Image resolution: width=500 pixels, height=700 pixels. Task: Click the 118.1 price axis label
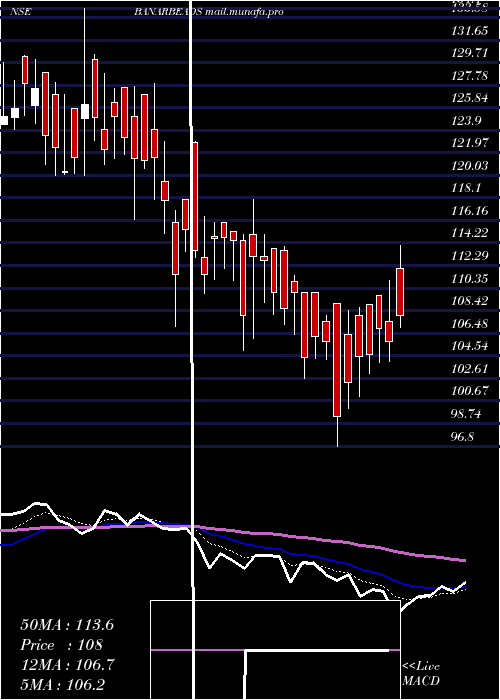pos(466,188)
